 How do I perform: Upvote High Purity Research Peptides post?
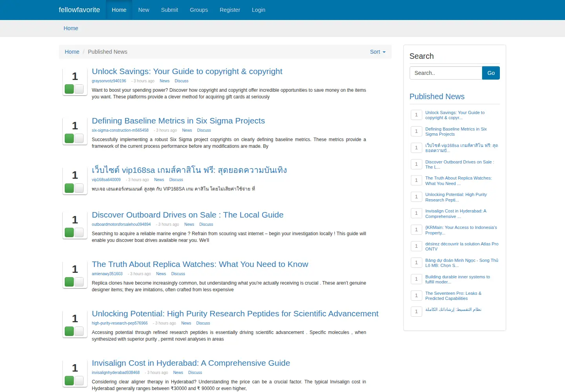point(69,331)
